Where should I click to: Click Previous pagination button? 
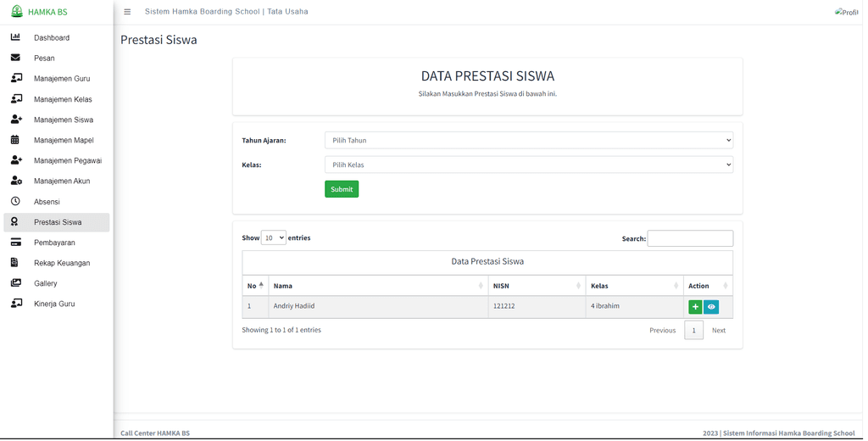click(663, 330)
